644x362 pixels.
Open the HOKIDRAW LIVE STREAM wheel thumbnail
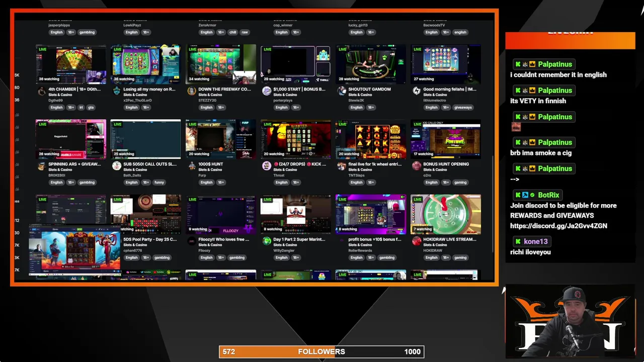(446, 214)
